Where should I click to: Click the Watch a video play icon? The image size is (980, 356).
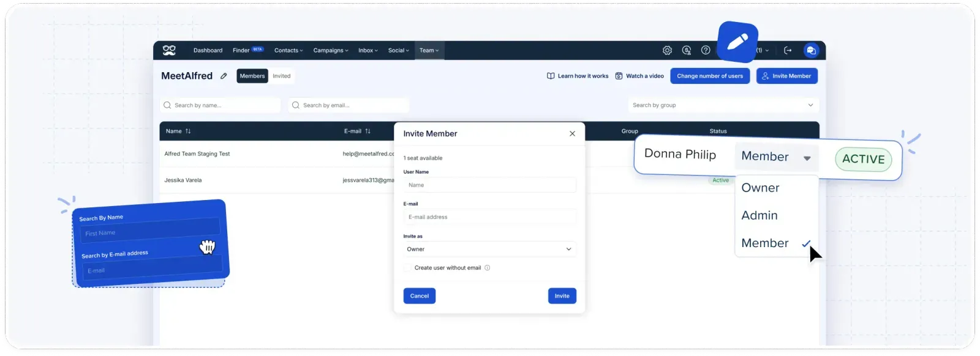[619, 76]
